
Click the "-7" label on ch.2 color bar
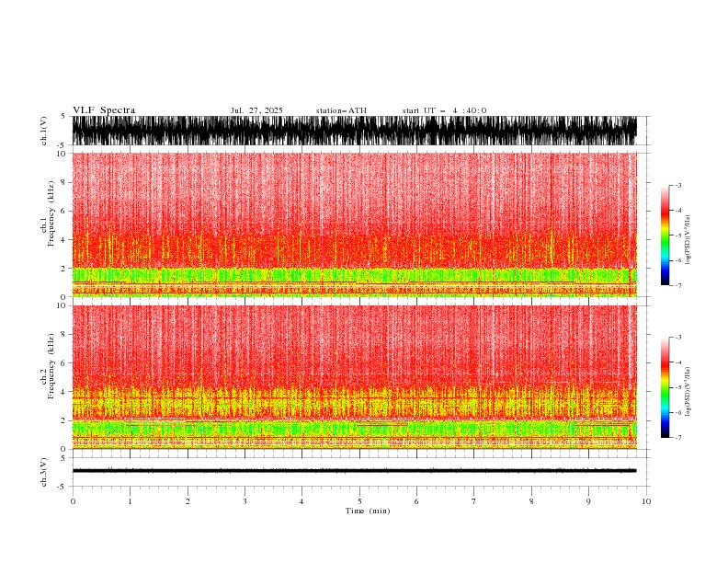678,437
